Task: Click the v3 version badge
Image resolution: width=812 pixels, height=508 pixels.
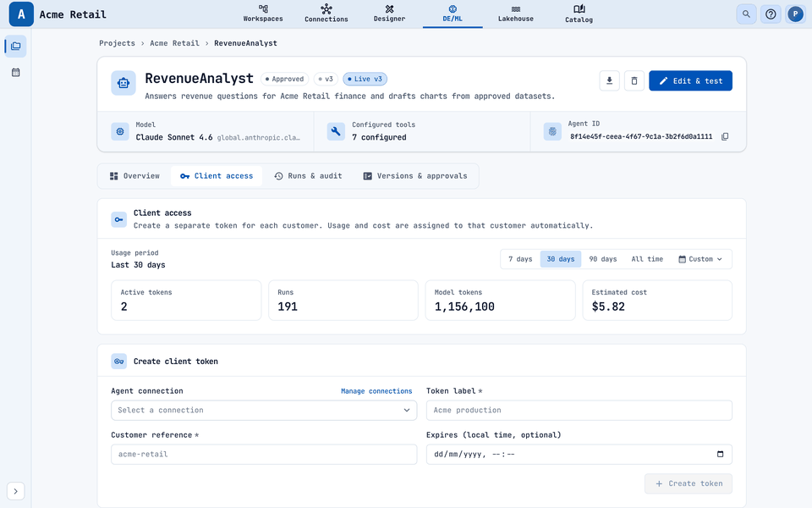Action: pos(326,79)
